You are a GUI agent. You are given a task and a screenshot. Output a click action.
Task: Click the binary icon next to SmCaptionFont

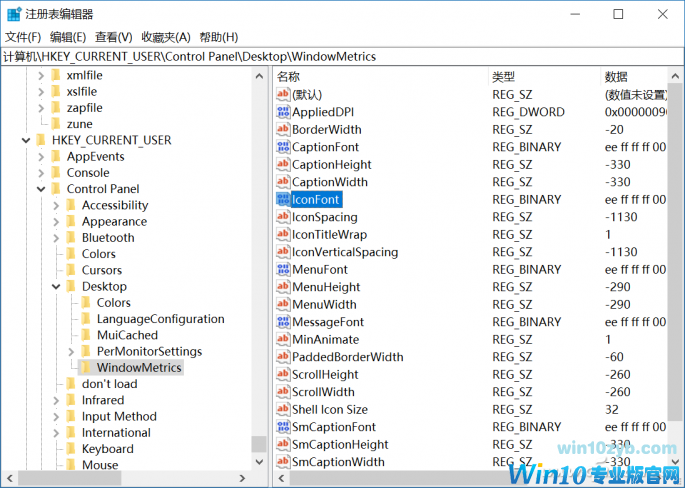point(283,426)
